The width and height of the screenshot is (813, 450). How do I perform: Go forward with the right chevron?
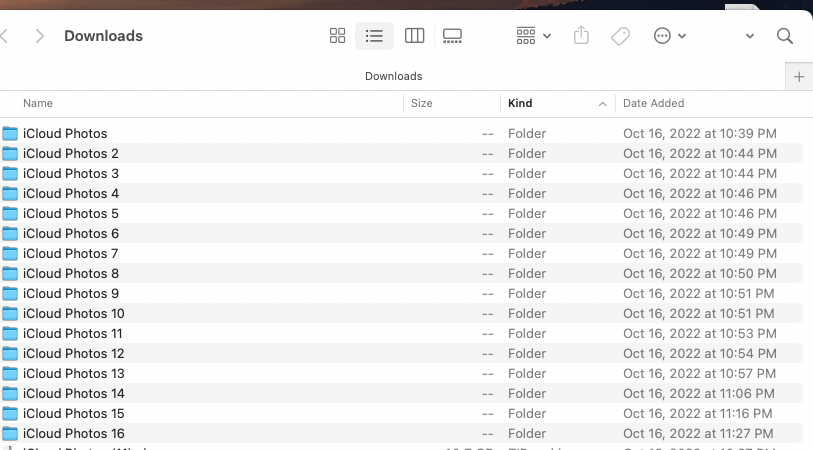pyautogui.click(x=39, y=36)
